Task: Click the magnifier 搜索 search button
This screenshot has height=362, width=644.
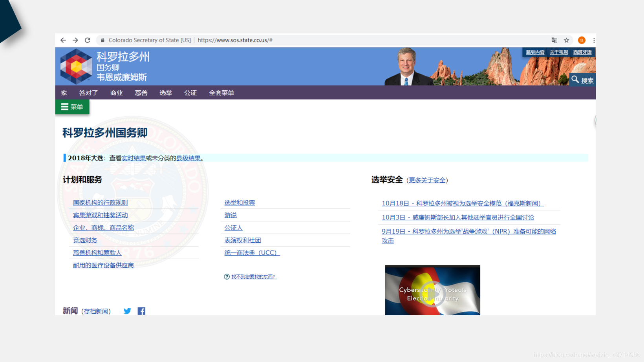Action: [582, 80]
